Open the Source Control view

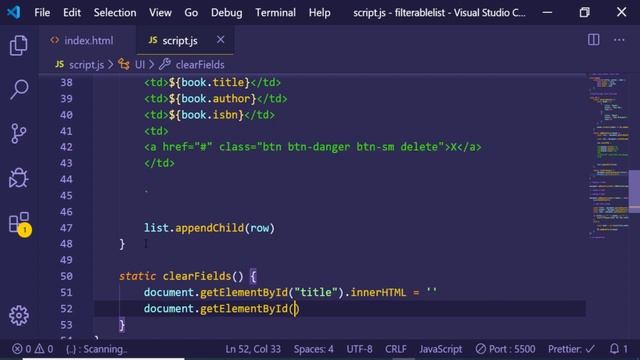pyautogui.click(x=19, y=133)
